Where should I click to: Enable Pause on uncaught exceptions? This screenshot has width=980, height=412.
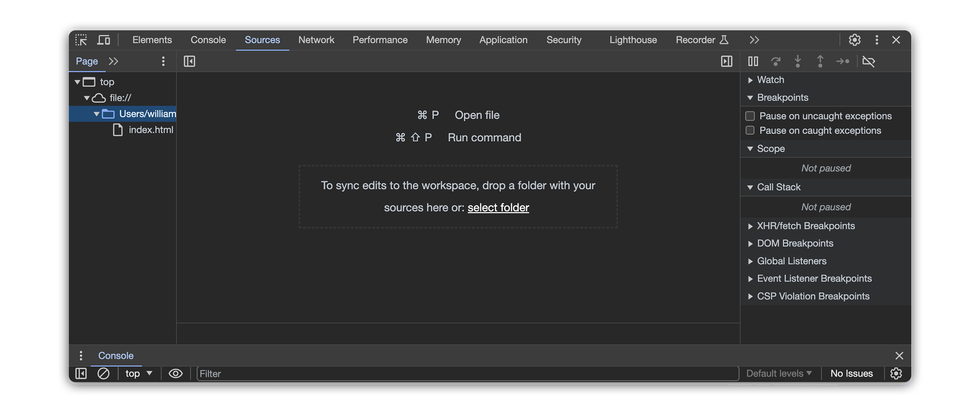click(x=750, y=116)
